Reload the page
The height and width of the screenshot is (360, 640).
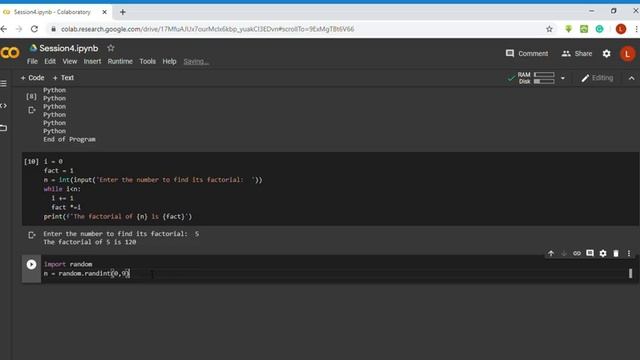(x=35, y=29)
